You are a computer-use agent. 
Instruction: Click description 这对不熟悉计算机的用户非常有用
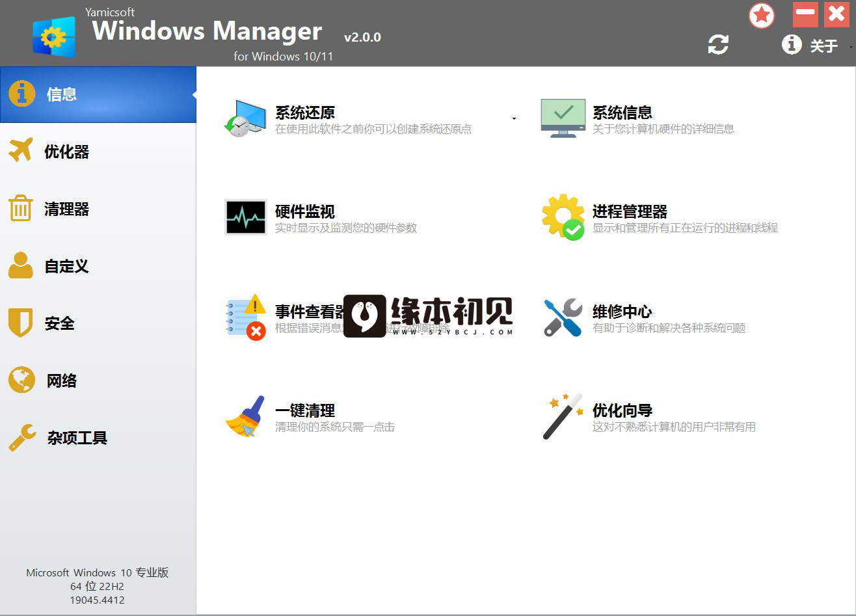pos(674,427)
